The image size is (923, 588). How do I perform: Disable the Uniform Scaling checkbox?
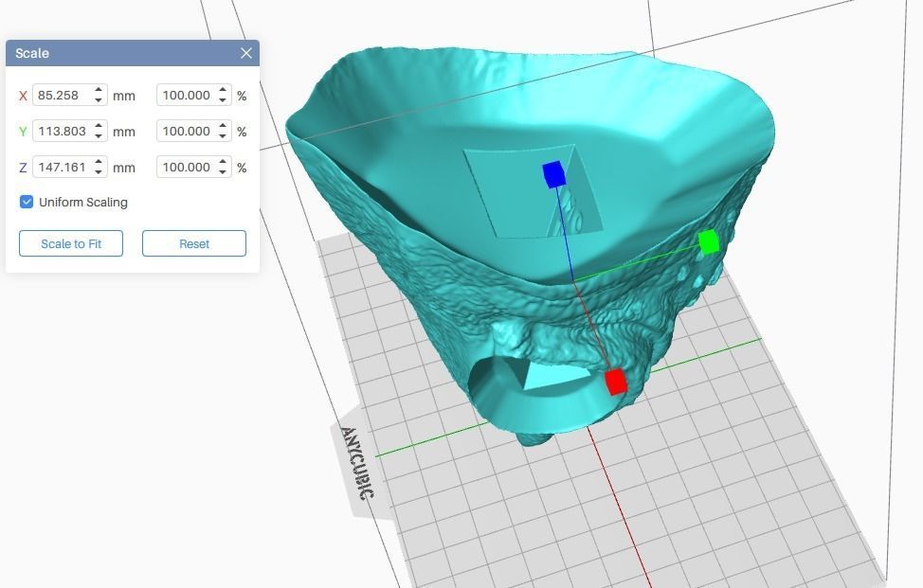click(27, 203)
